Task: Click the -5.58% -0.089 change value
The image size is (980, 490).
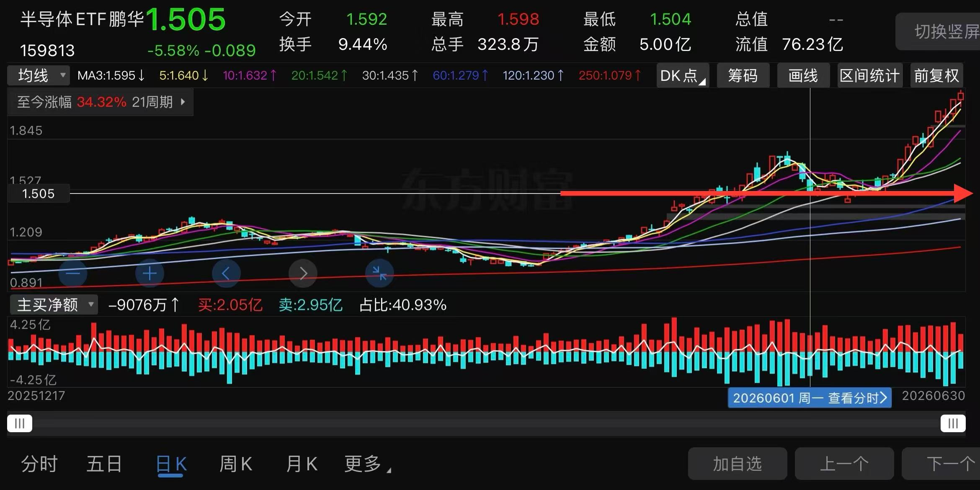Action: pos(201,51)
